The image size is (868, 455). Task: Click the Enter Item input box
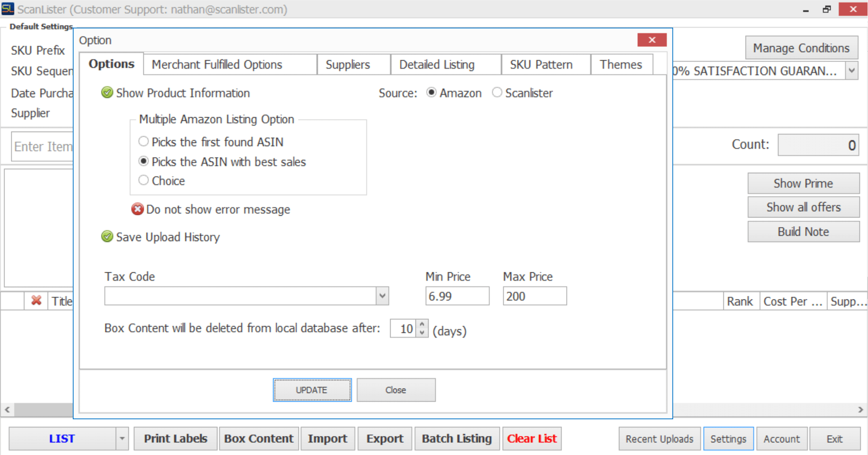click(x=42, y=147)
